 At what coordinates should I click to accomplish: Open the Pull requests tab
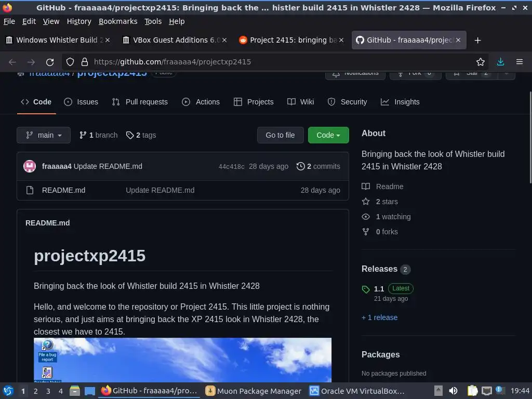(140, 102)
